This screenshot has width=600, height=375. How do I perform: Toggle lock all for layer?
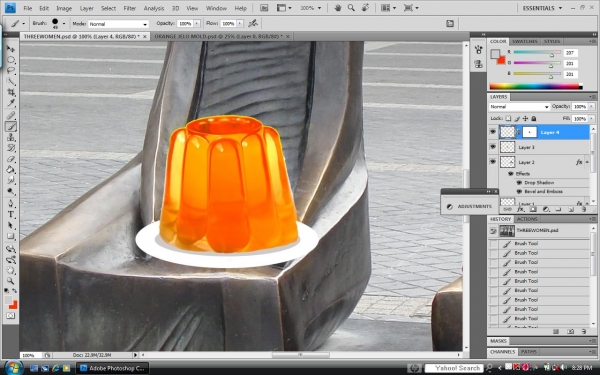coord(534,119)
